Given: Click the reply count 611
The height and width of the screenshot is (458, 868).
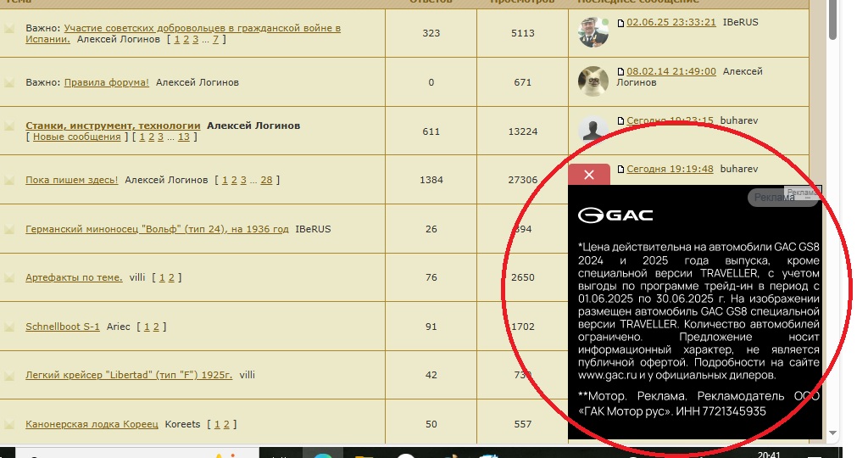Looking at the screenshot, I should coord(431,131).
